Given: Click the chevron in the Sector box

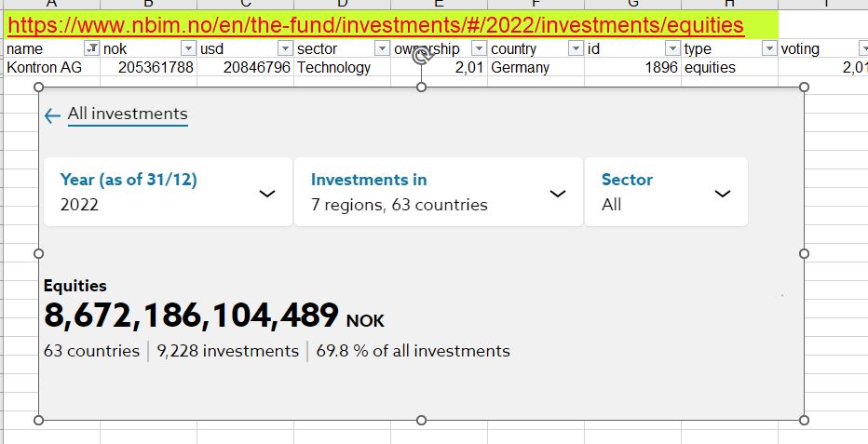Looking at the screenshot, I should (x=722, y=194).
